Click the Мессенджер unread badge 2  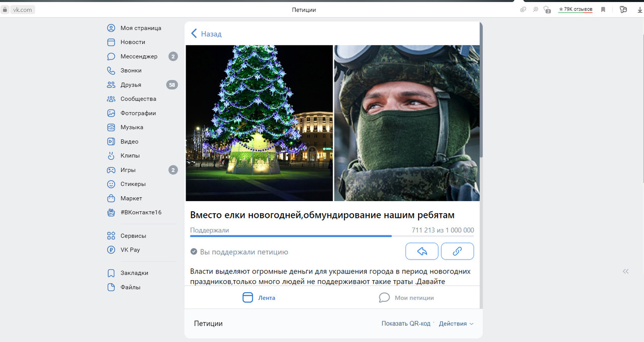click(173, 56)
